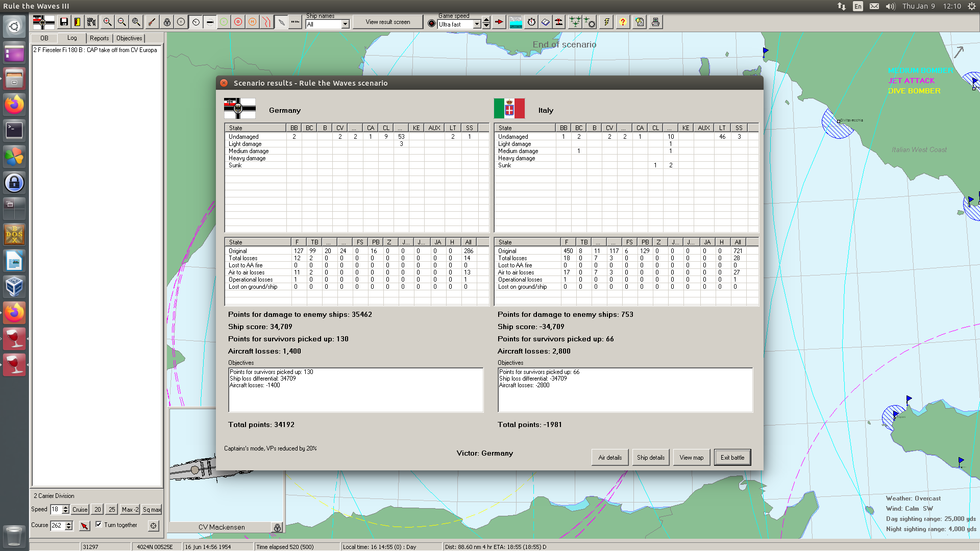
Task: Click the round record button by Game speed
Action: (x=432, y=23)
